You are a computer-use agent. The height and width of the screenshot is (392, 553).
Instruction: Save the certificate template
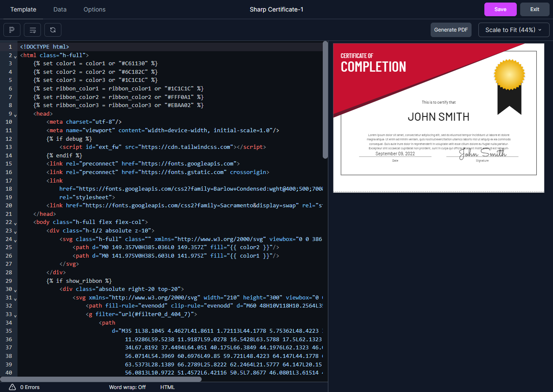click(500, 9)
